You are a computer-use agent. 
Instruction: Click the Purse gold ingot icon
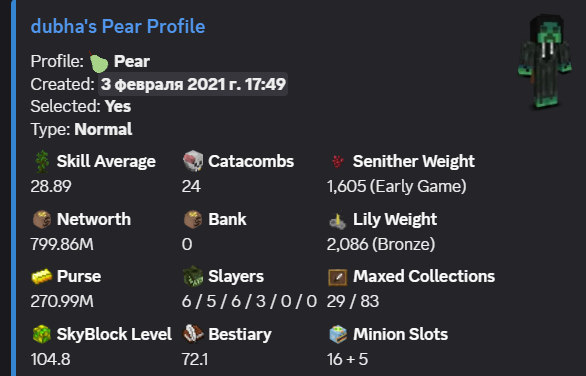click(41, 277)
